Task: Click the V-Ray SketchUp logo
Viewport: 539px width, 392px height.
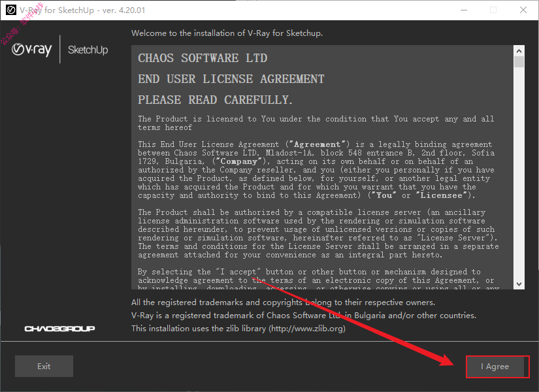Action: pyautogui.click(x=60, y=50)
